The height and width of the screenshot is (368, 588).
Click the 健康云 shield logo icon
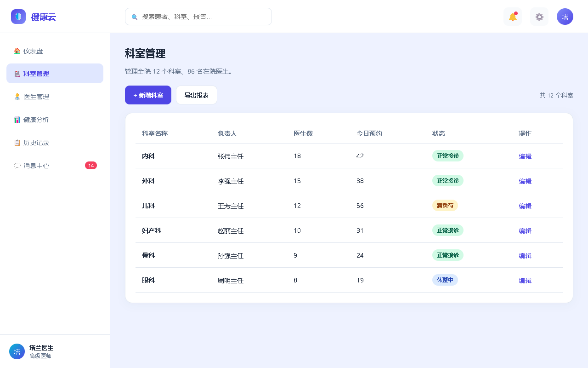point(18,17)
